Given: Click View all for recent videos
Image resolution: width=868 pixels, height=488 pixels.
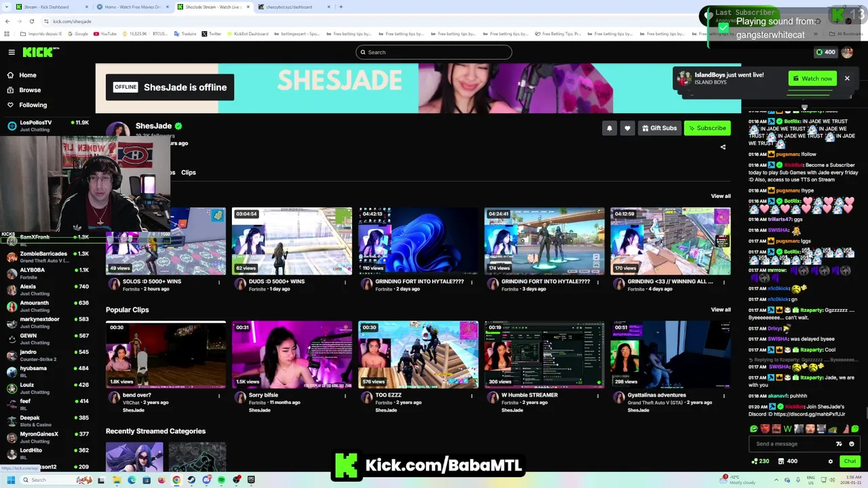Looking at the screenshot, I should 721,197.
